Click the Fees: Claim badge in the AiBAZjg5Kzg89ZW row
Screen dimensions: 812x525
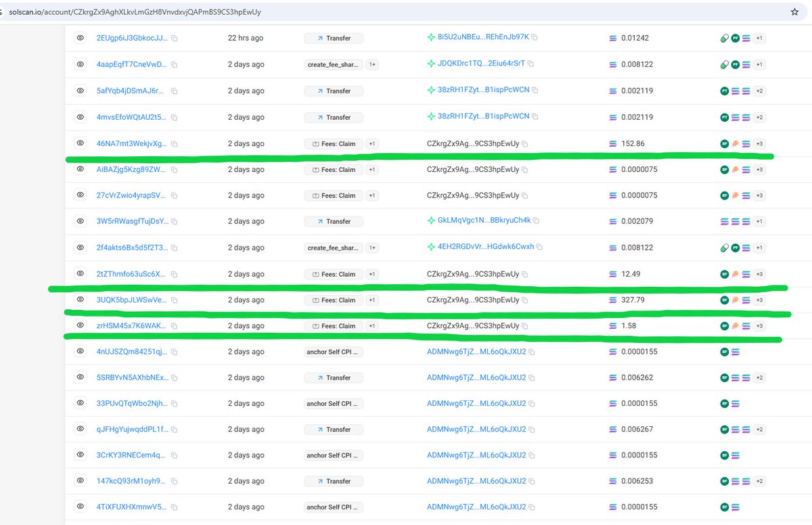click(x=334, y=170)
